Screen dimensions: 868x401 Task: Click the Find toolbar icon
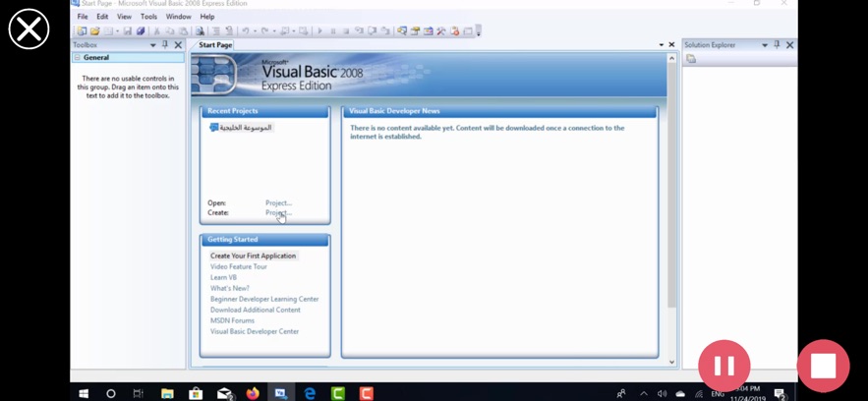200,31
